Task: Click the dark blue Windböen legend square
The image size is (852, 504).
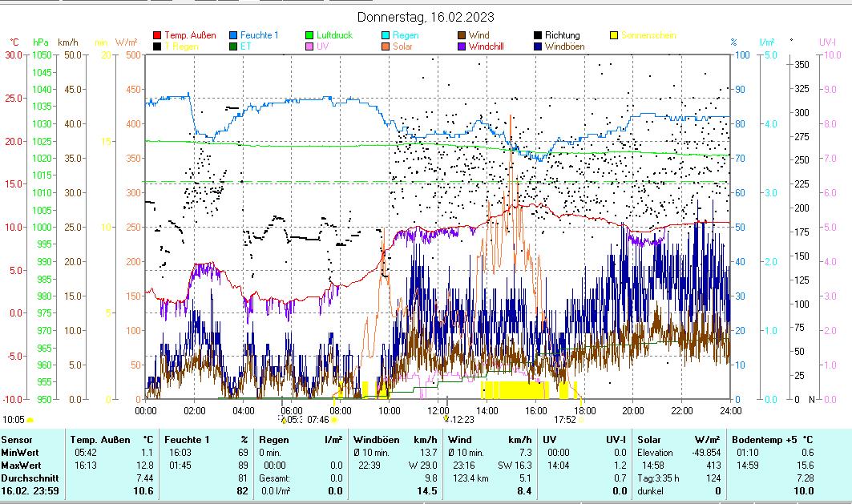Action: click(x=538, y=46)
